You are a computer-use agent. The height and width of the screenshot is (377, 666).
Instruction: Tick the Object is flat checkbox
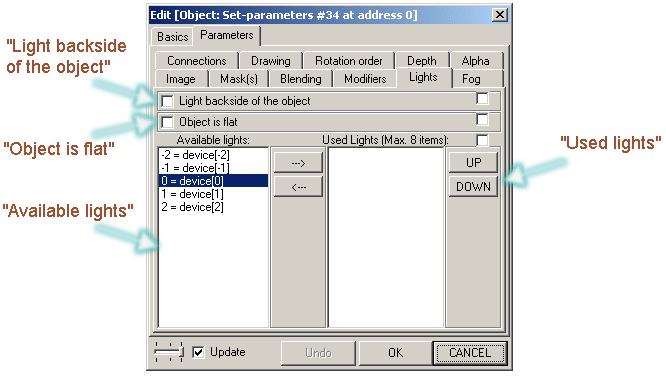[168, 122]
